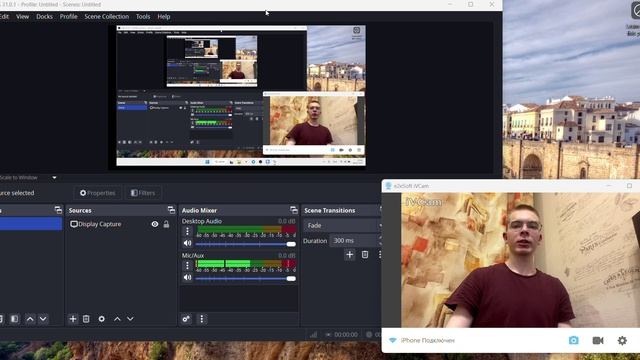The height and width of the screenshot is (360, 640).
Task: Open advanced audio properties gear
Action: point(186,319)
